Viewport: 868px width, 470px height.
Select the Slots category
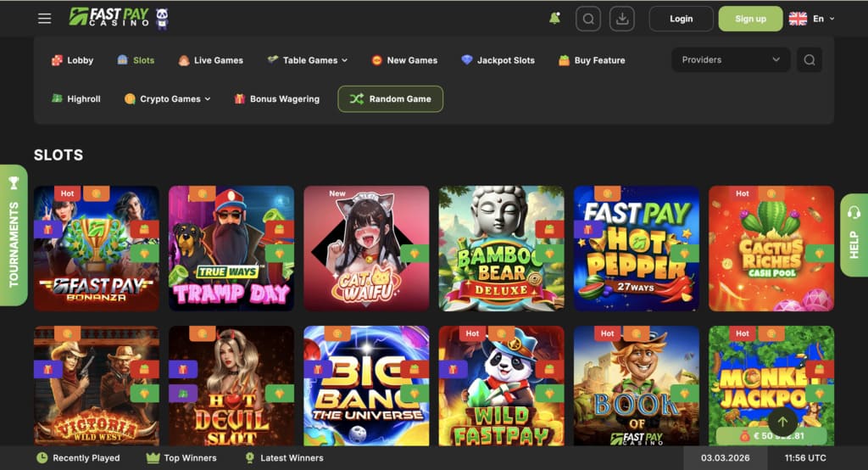click(136, 60)
